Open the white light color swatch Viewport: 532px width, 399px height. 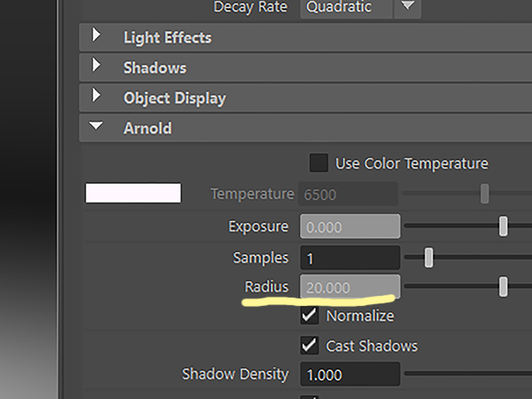[x=133, y=193]
